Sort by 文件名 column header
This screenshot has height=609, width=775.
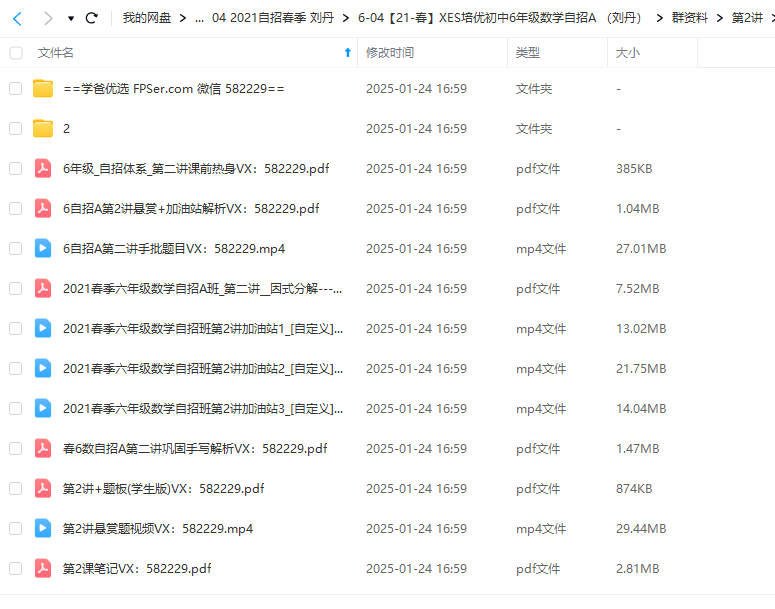55,53
